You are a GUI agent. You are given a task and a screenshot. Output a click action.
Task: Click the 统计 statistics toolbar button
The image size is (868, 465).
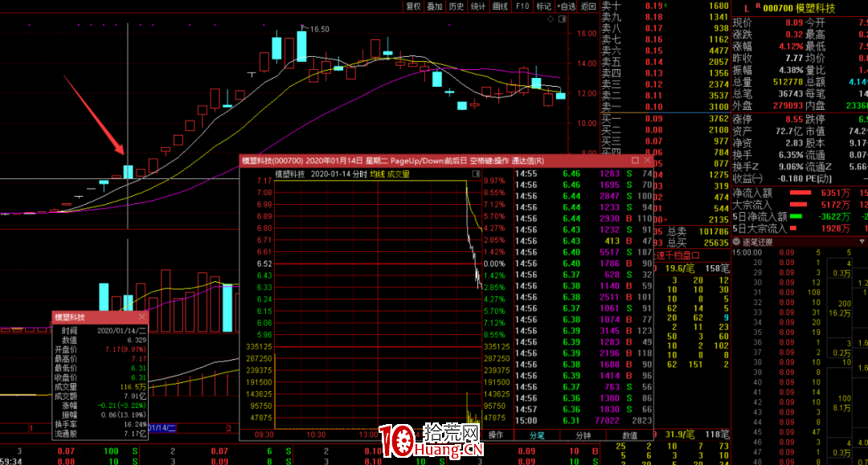[x=478, y=6]
